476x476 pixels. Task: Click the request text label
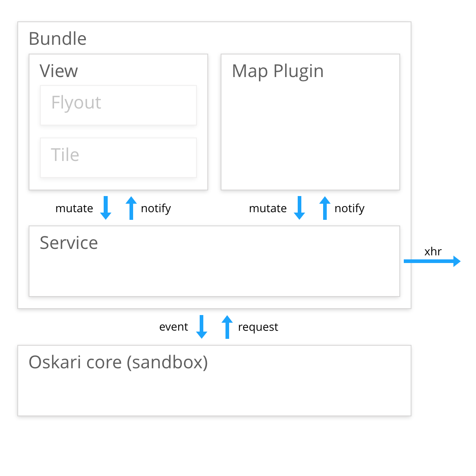click(x=258, y=327)
